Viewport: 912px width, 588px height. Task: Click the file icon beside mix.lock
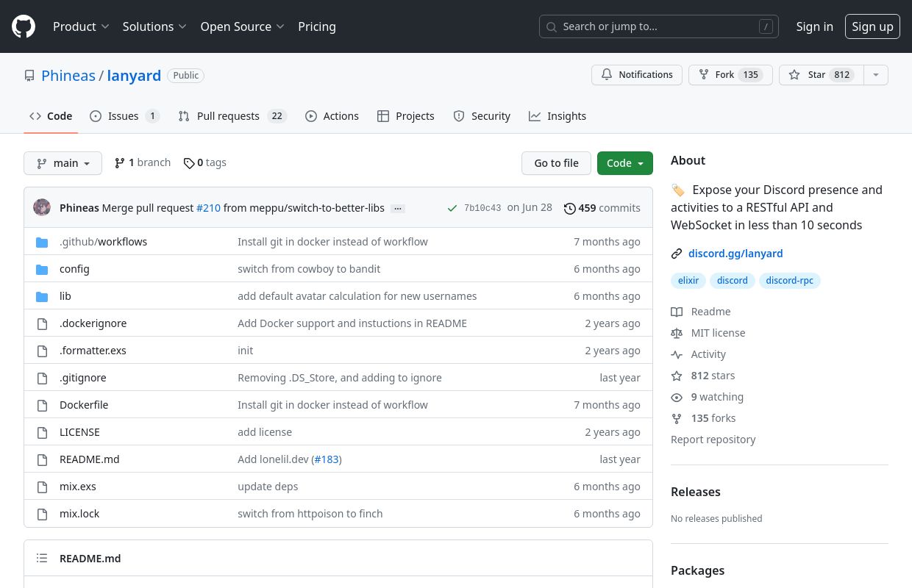pyautogui.click(x=42, y=514)
